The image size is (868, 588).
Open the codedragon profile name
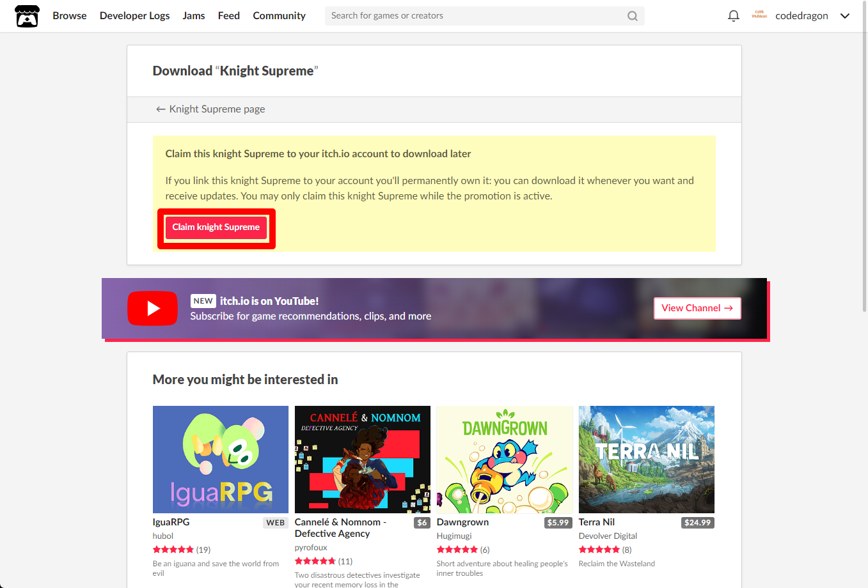point(801,16)
